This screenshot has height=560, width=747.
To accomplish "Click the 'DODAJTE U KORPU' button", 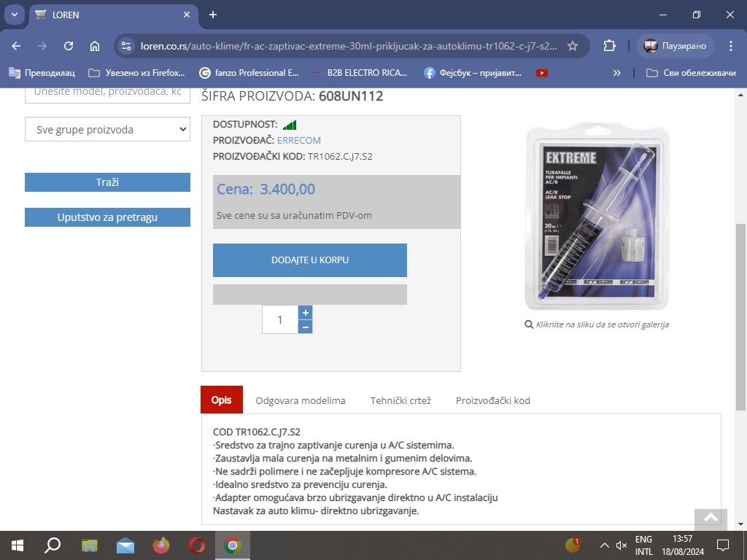I will [x=309, y=260].
